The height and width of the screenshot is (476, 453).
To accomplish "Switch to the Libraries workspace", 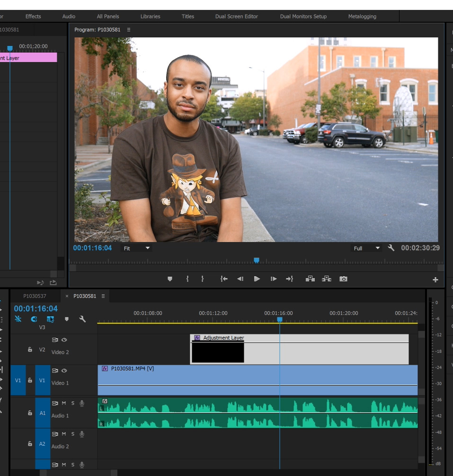I will coord(150,17).
